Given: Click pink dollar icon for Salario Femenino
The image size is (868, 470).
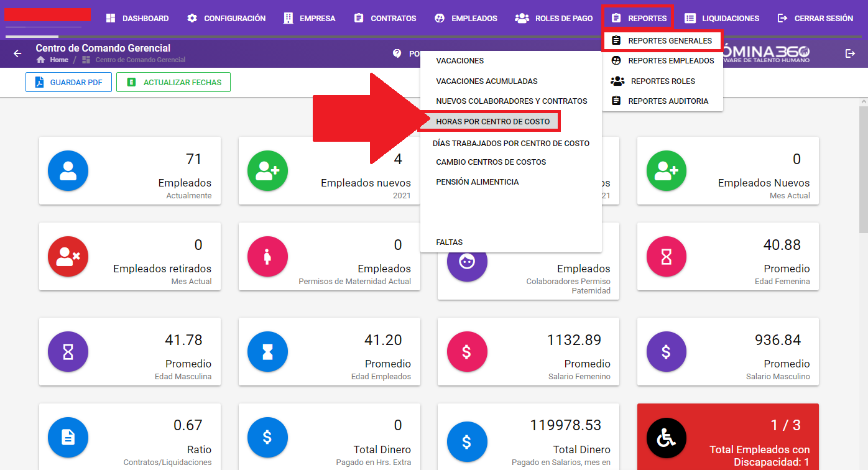Looking at the screenshot, I should pyautogui.click(x=467, y=351).
